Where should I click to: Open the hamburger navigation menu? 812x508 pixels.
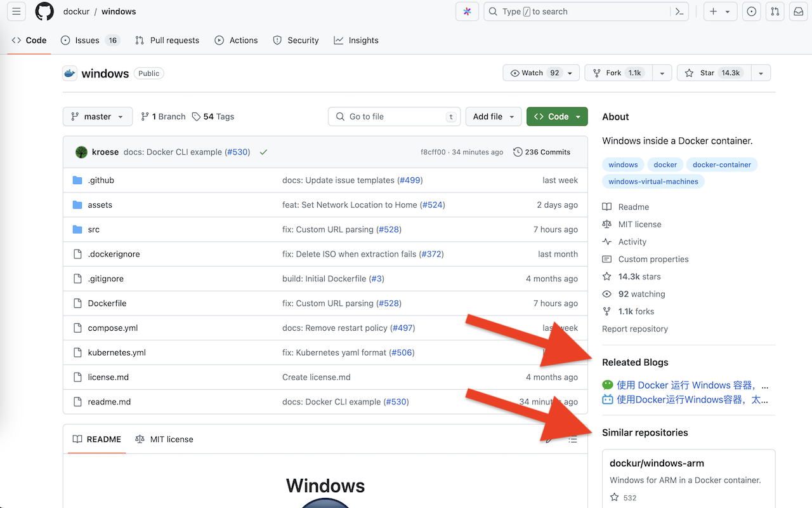pyautogui.click(x=16, y=11)
